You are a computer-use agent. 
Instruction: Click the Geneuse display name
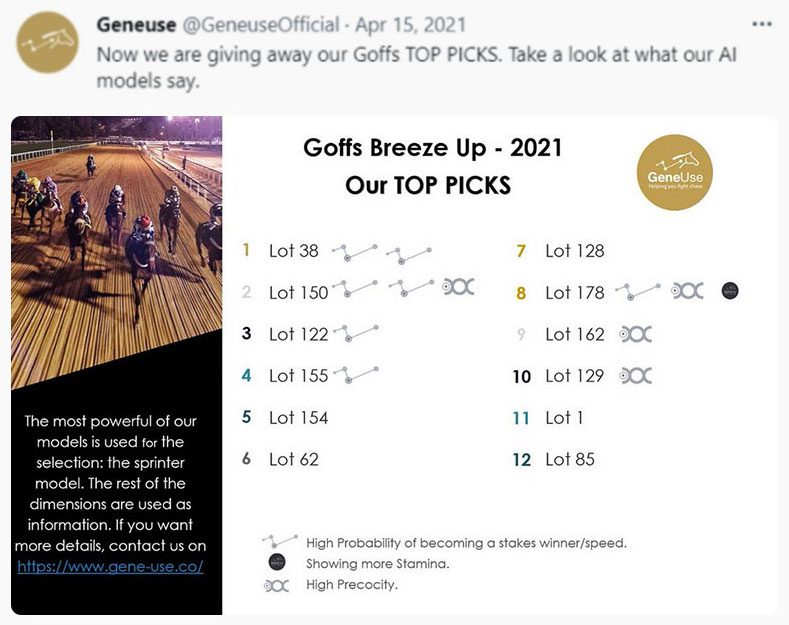click(136, 25)
